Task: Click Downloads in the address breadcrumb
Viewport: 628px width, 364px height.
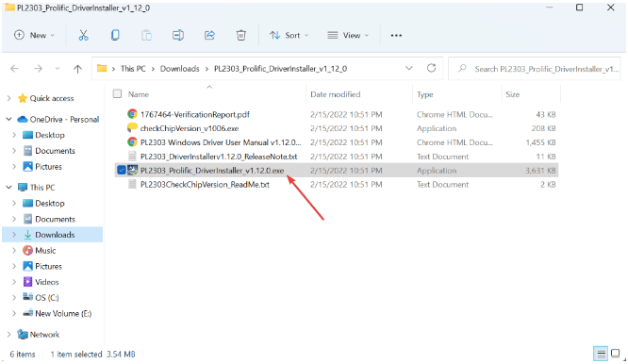Action: coord(179,69)
